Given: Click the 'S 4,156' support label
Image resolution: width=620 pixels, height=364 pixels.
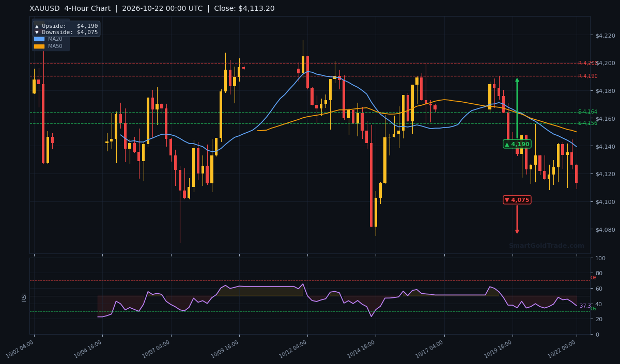Looking at the screenshot, I should click(587, 123).
